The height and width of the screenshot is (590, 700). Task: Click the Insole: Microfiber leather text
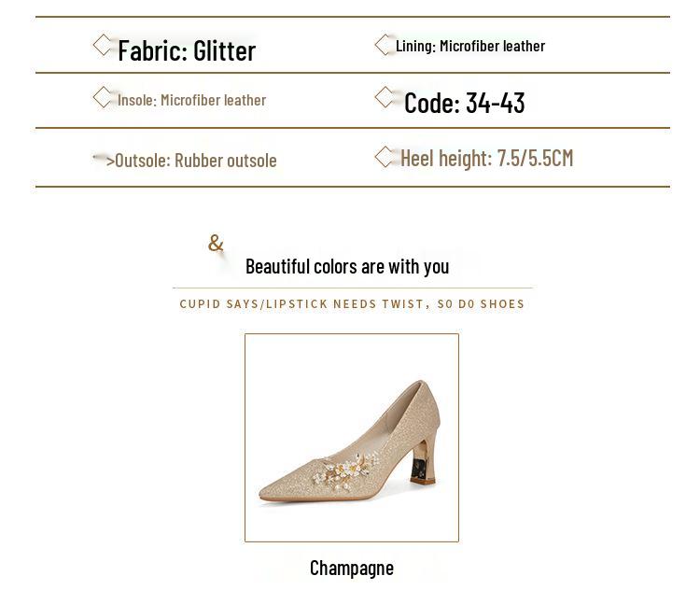click(x=191, y=100)
